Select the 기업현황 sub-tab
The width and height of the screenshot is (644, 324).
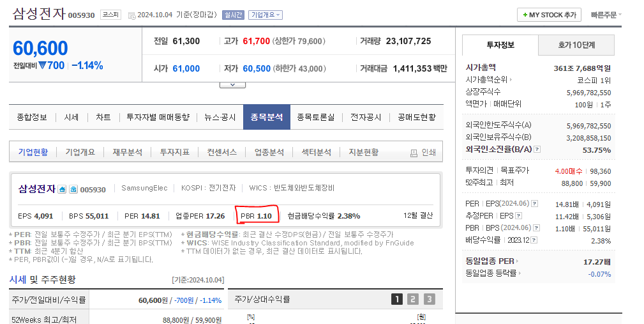[33, 152]
